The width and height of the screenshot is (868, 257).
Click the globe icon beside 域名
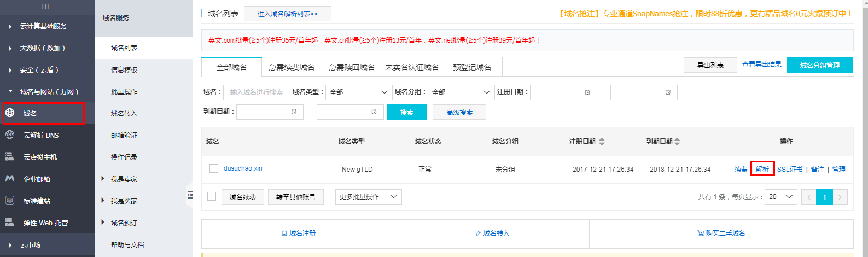(x=10, y=113)
